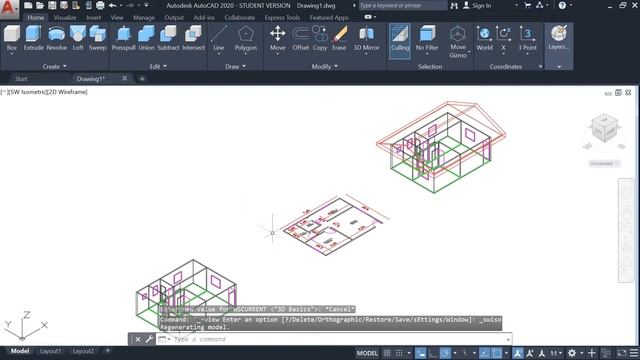Viewport: 640px width, 360px height.
Task: Expand the Draw panel dropdown
Action: pos(236,66)
